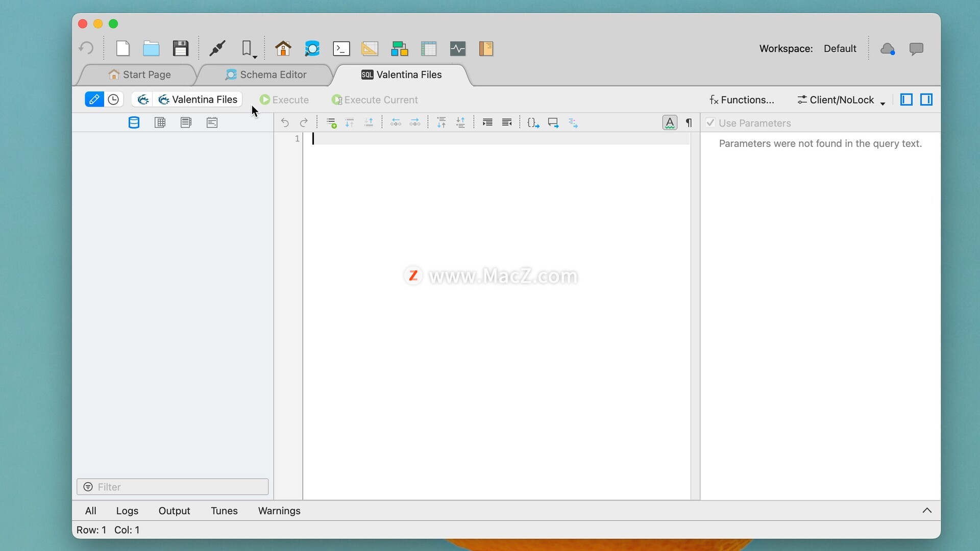Screen dimensions: 980x551
Task: Click the curly braces with arrow icon
Action: pos(533,122)
